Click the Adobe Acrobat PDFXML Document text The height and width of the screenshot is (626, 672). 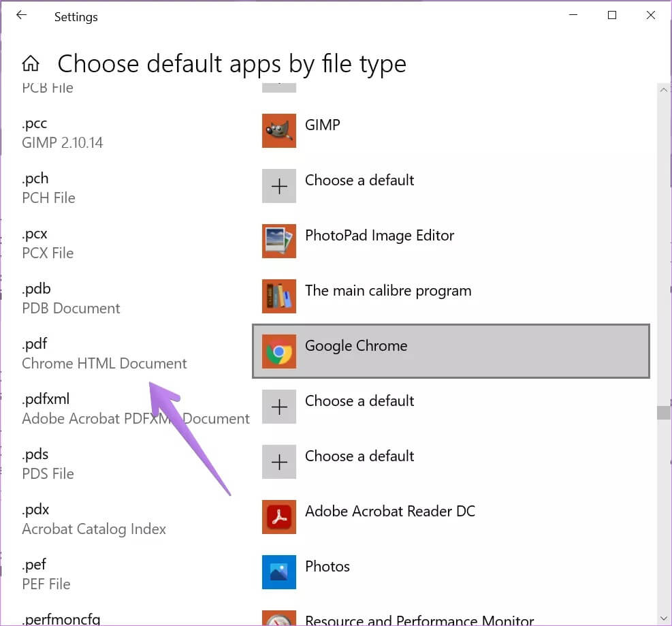(136, 418)
